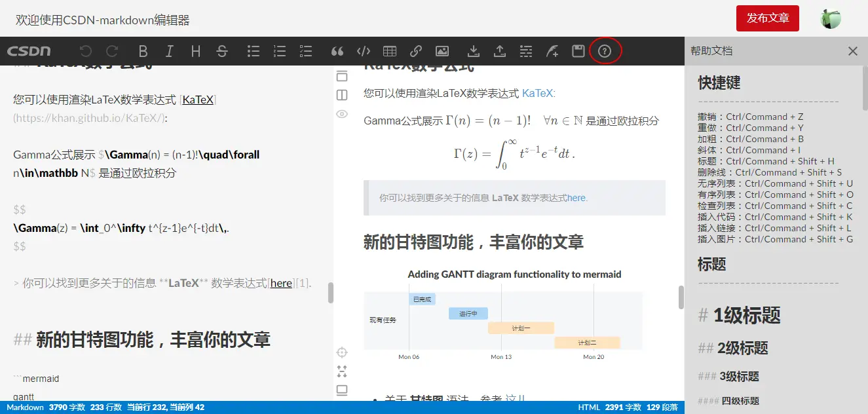Click the 新的甘特图功能 heading in preview
The image size is (868, 414).
[474, 242]
